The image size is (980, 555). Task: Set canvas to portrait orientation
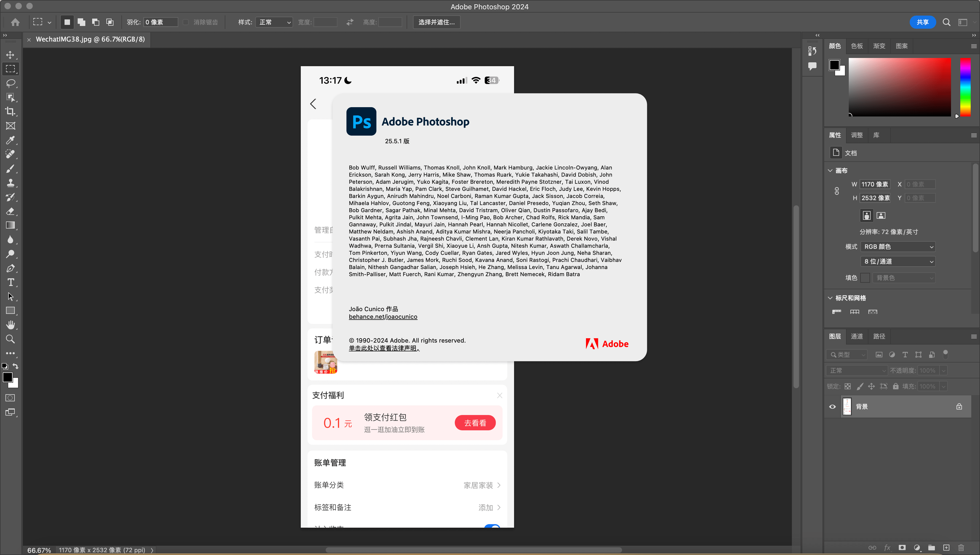tap(867, 215)
